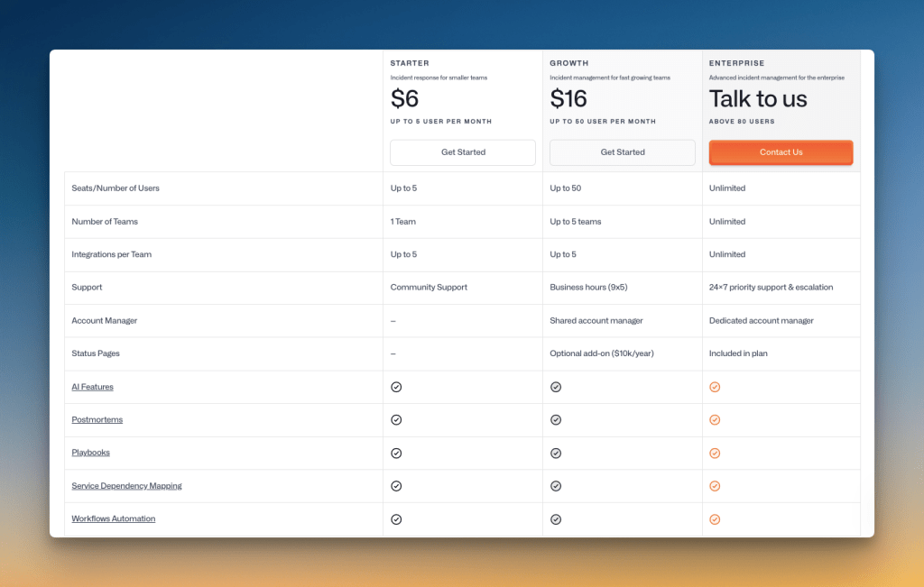Click the orange Playbooks check for Enterprise
924x587 pixels.
click(715, 453)
